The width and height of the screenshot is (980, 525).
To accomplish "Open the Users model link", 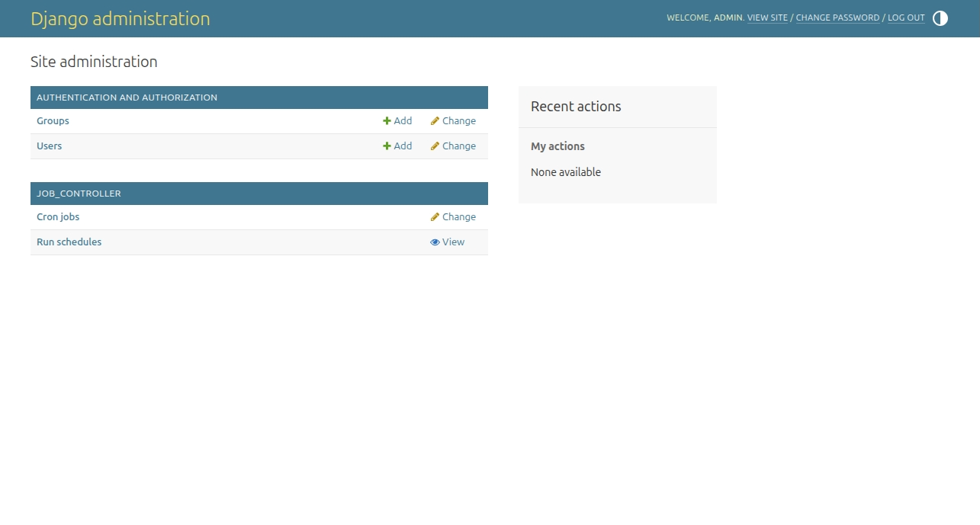I will click(49, 146).
